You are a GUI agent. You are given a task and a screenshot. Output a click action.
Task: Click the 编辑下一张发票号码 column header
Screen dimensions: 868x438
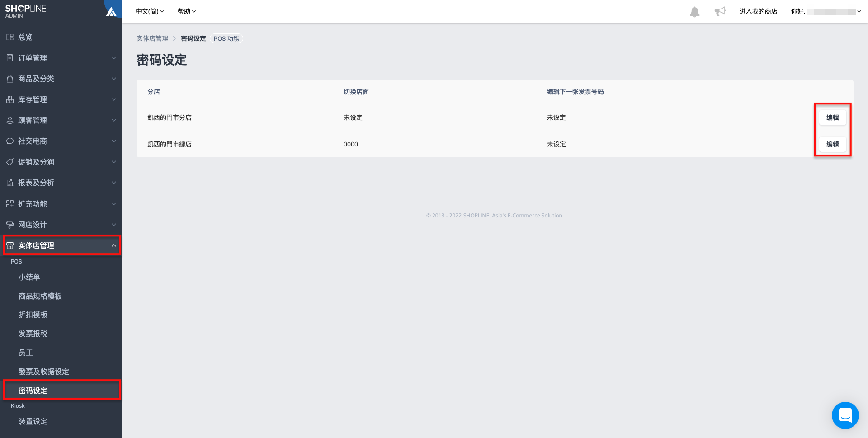tap(575, 92)
